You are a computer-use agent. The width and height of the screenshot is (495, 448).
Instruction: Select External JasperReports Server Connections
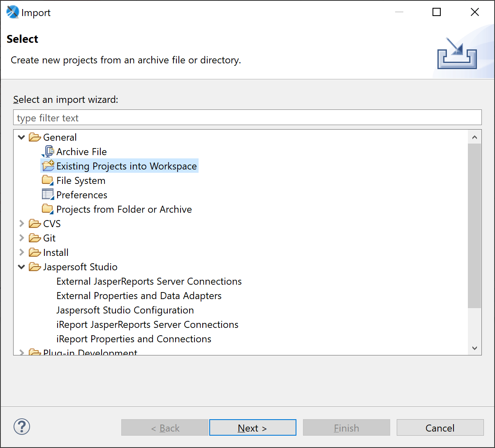tap(149, 281)
